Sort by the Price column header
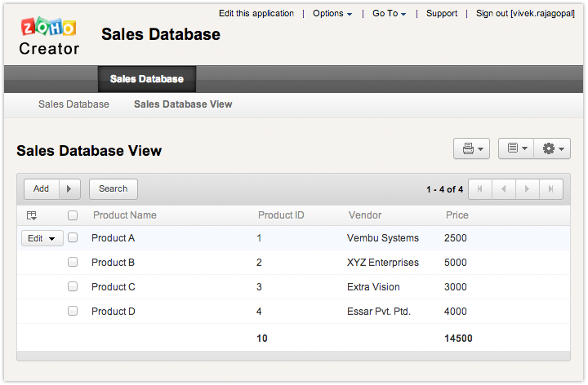Image resolution: width=588 pixels, height=385 pixels. pyautogui.click(x=457, y=215)
